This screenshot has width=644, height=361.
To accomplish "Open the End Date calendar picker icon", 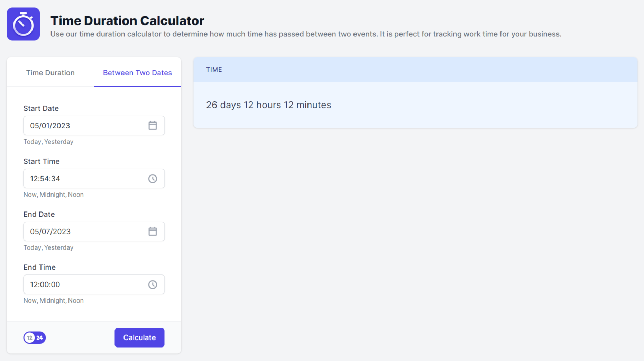I will pos(153,232).
